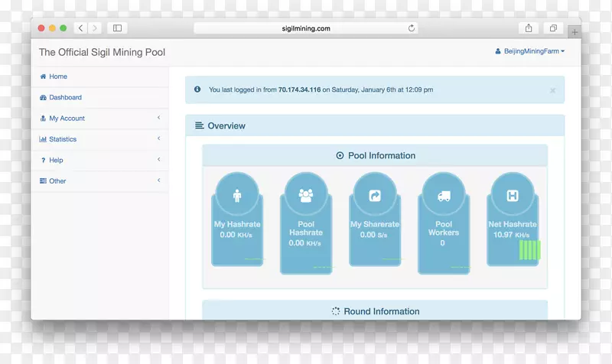This screenshot has height=364, width=612.
Task: Click the My Hashrate 0.00 KH/s value
Action: [236, 235]
